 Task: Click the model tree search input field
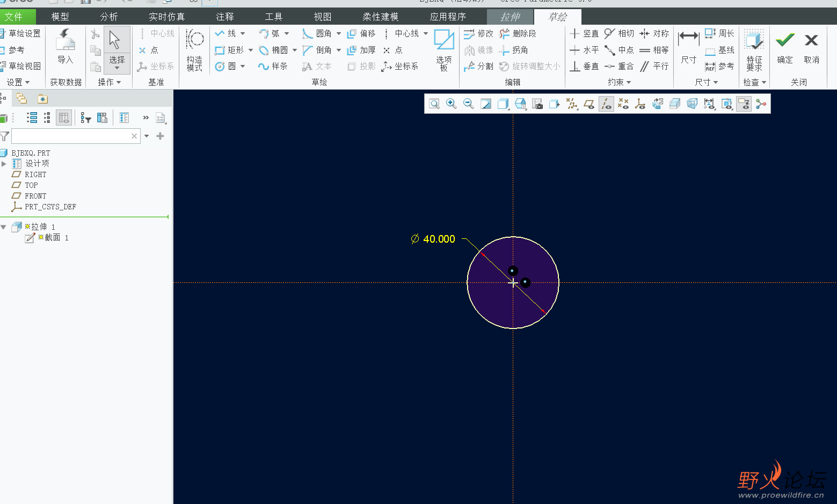pyautogui.click(x=76, y=136)
